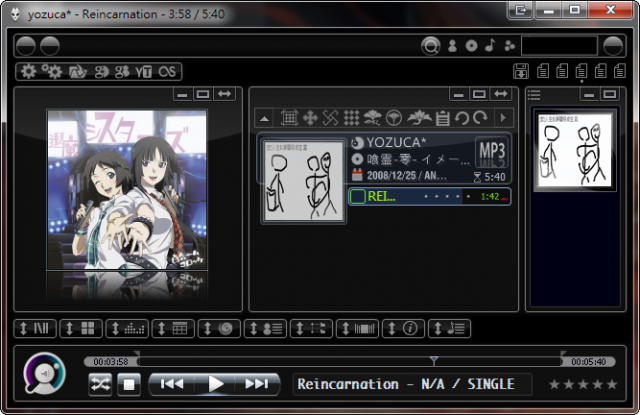640x415 pixels.
Task: Maximize the center playlist panel
Action: tap(479, 94)
